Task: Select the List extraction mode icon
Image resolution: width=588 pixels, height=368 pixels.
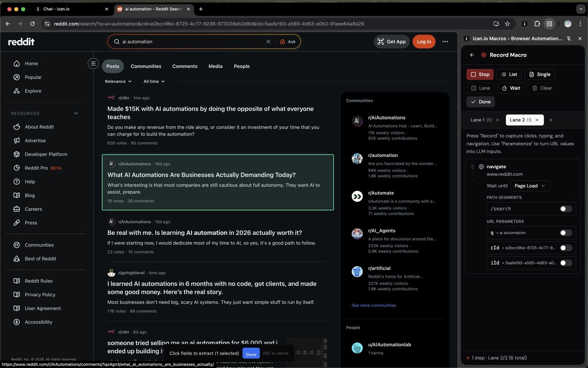Action: click(509, 74)
